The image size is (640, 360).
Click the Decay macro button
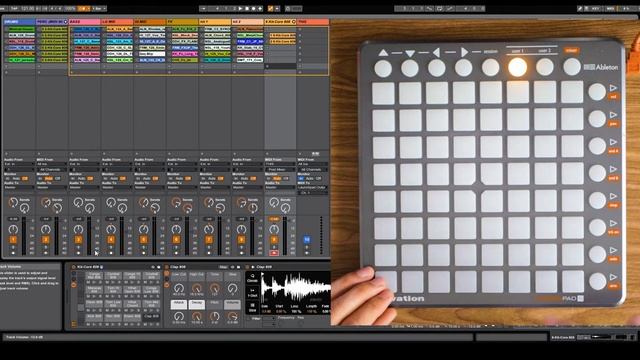[x=196, y=304]
